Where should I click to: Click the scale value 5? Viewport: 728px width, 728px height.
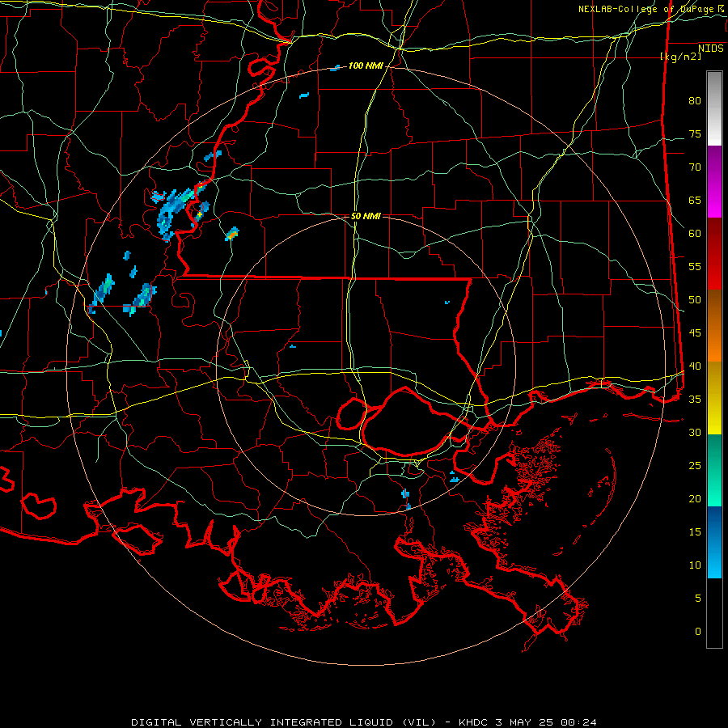[x=698, y=599]
